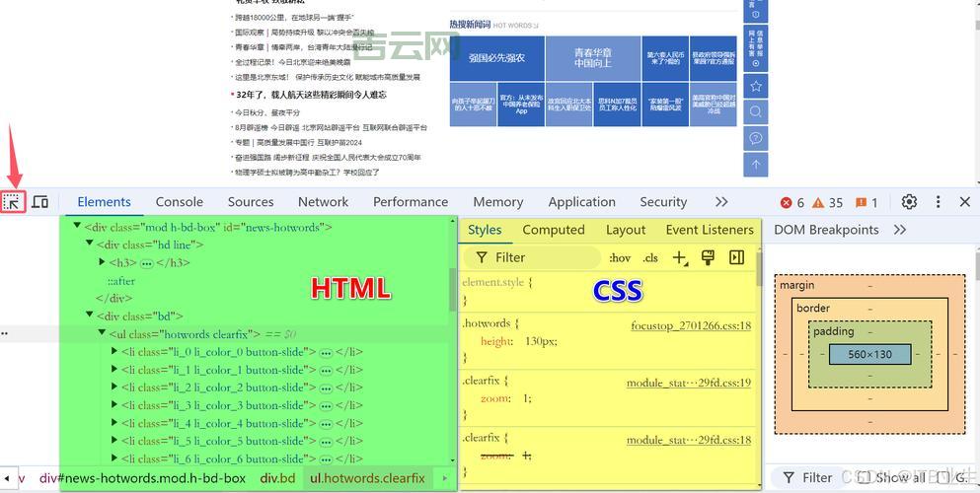This screenshot has height=493, width=980.
Task: Select div.bd breadcrumb
Action: [x=277, y=478]
